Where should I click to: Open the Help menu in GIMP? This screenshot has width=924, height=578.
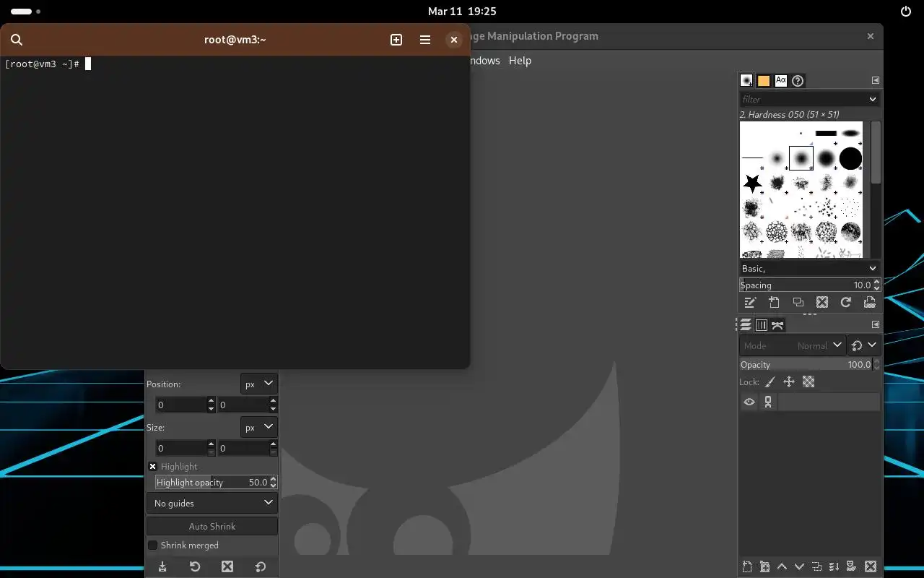pos(520,61)
